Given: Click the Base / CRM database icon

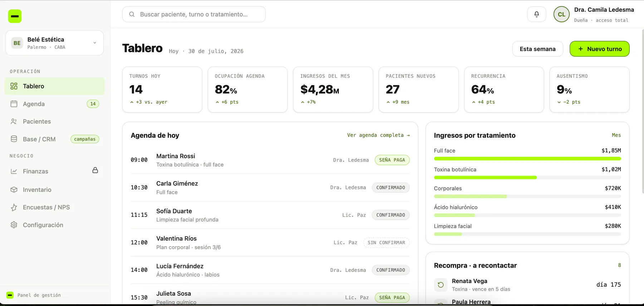Looking at the screenshot, I should click(14, 139).
